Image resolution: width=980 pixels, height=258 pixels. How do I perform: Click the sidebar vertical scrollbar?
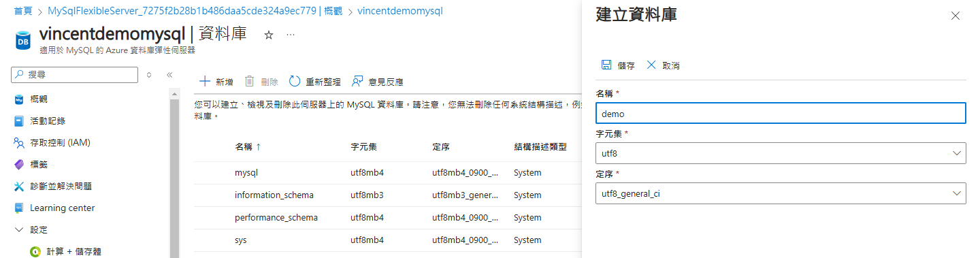175,174
